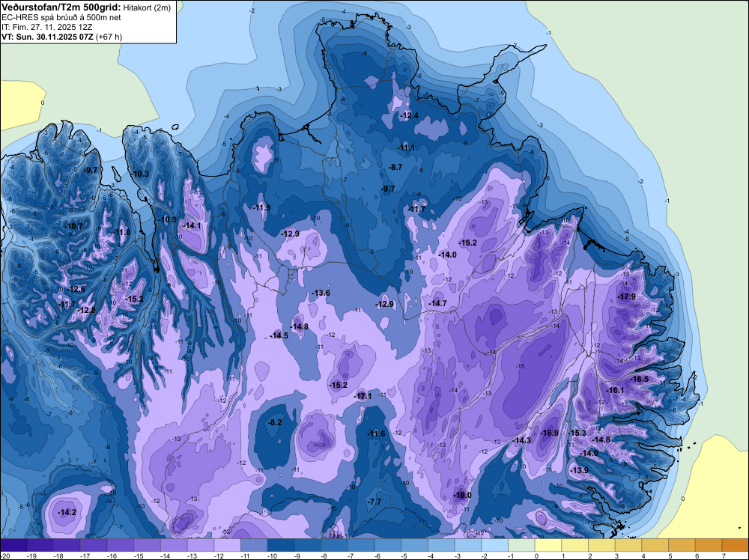
Task: Select the -10.3 temperature label
Action: tap(140, 174)
